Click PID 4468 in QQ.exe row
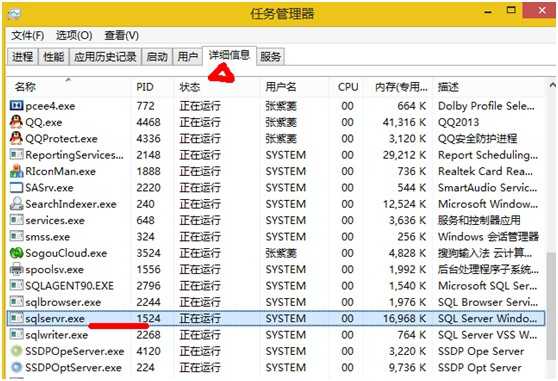This screenshot has height=381, width=558. [x=148, y=122]
